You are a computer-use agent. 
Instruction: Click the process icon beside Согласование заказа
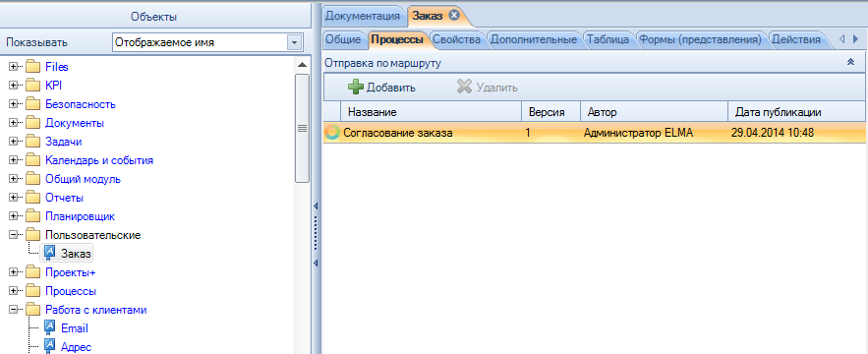click(332, 133)
